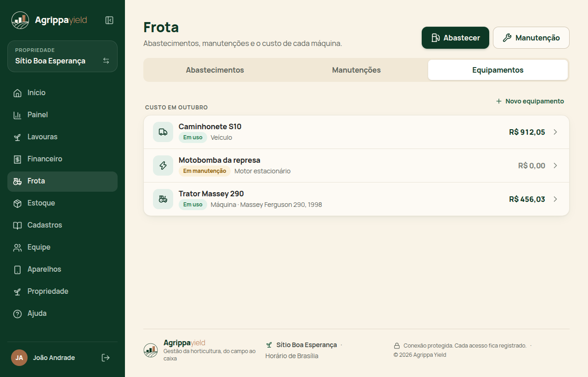Click the Abastecer button
This screenshot has height=377, width=588.
(455, 38)
